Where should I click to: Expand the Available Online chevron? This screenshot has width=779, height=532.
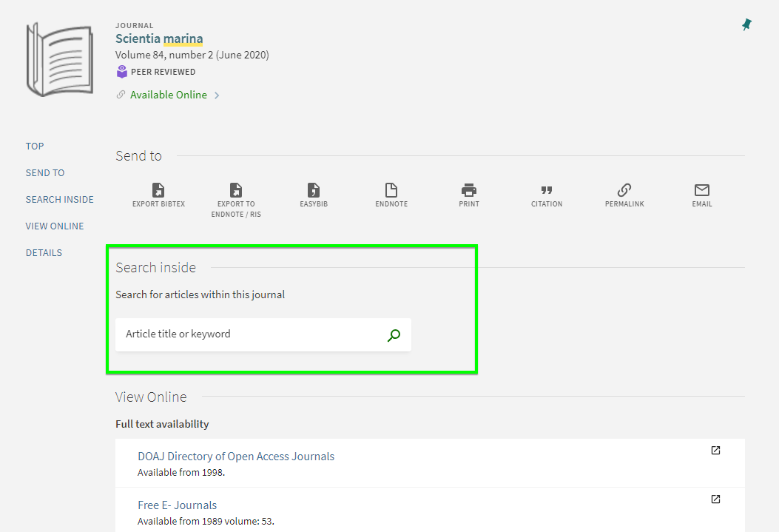click(217, 95)
